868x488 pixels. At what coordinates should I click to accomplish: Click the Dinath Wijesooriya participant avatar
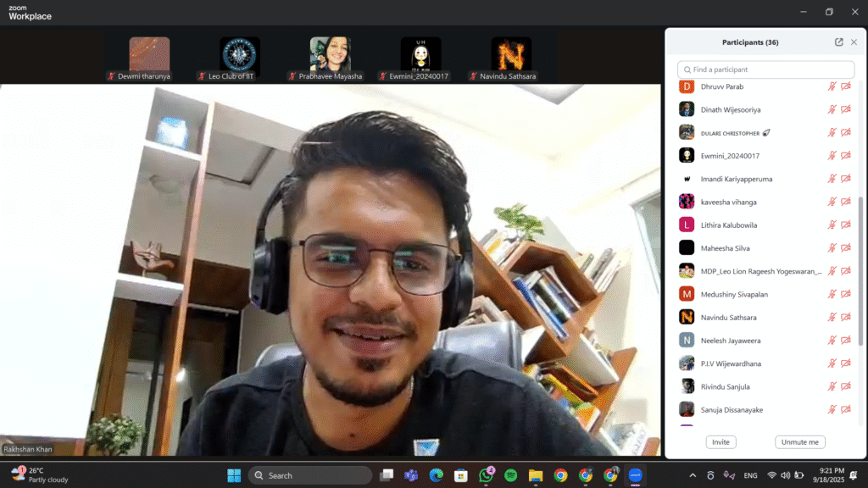point(687,109)
